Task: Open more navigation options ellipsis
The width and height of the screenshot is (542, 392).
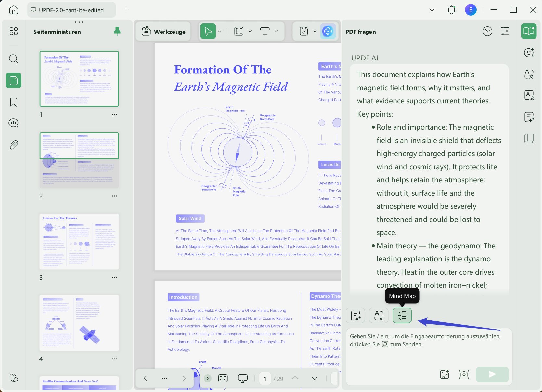Action: coord(165,378)
